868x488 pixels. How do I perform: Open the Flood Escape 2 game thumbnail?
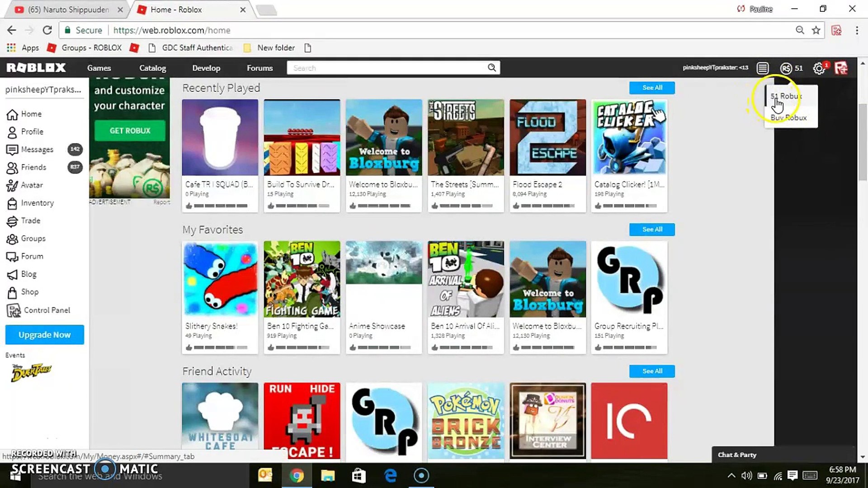[548, 138]
